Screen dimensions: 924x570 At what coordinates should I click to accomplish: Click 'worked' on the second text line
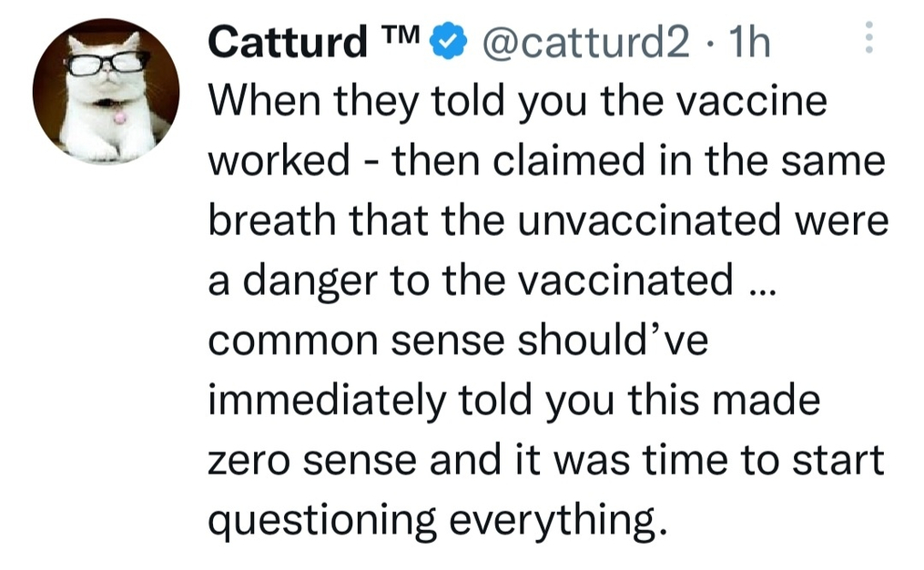279,161
